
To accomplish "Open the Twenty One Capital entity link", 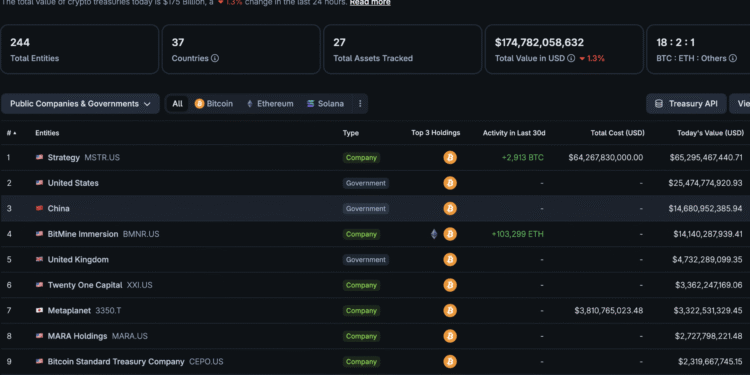I will 85,285.
